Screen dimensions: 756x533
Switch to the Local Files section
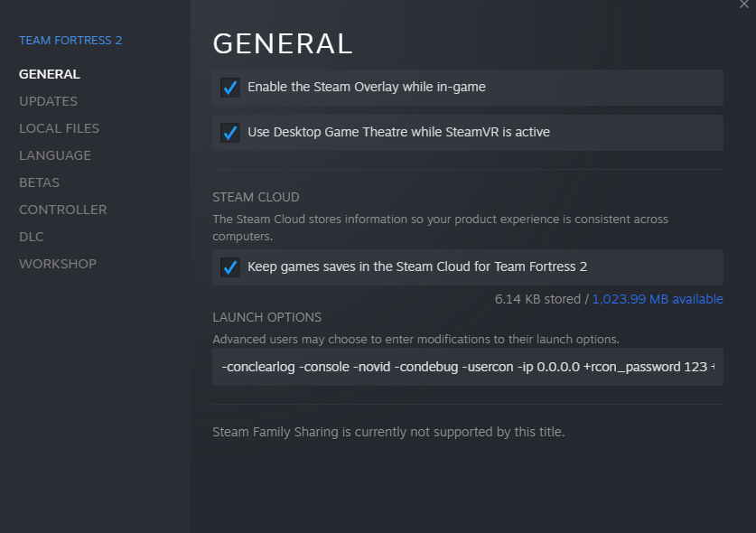[x=59, y=128]
